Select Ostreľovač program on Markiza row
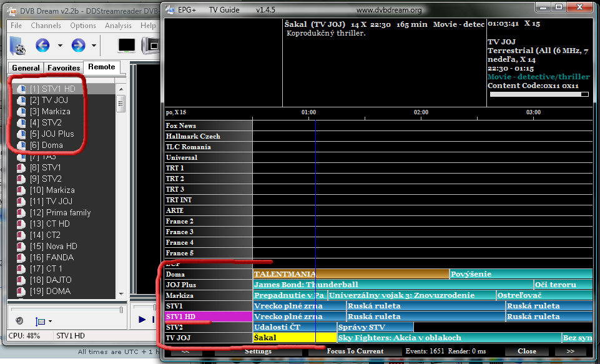The image size is (600, 364). pyautogui.click(x=544, y=295)
